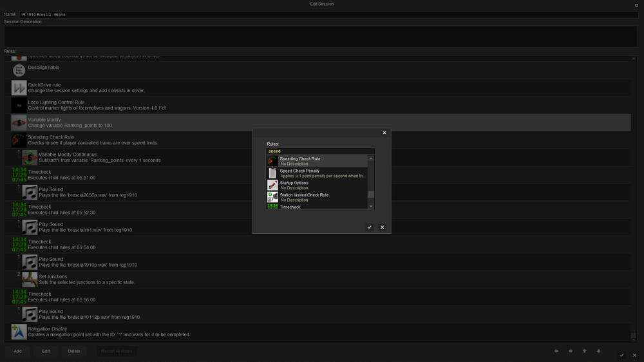Accept the Edit Session changes with the checkmark
The image size is (644, 362).
pyautogui.click(x=621, y=356)
